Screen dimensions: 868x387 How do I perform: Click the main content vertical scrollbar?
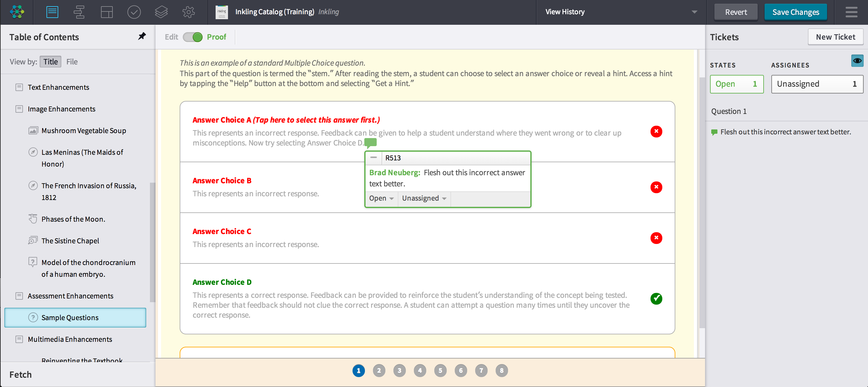click(702, 202)
